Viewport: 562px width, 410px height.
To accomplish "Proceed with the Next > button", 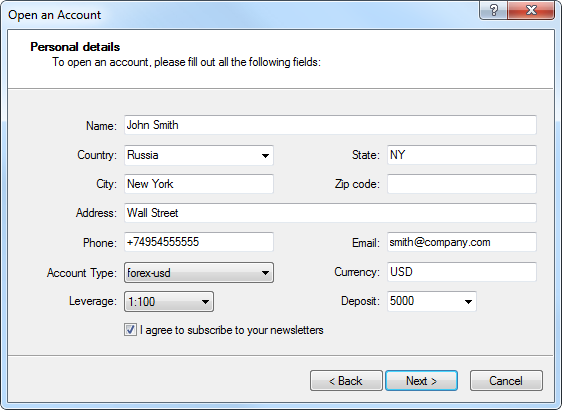I will click(x=421, y=381).
